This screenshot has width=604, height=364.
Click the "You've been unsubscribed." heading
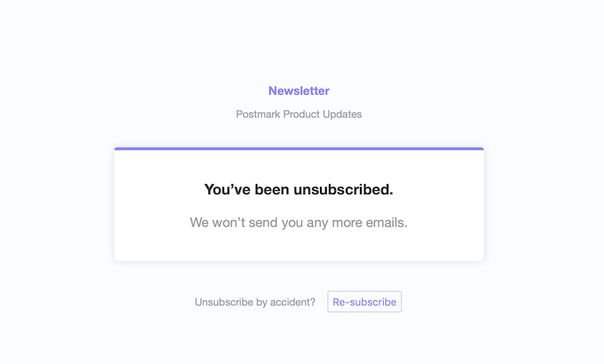pos(299,190)
